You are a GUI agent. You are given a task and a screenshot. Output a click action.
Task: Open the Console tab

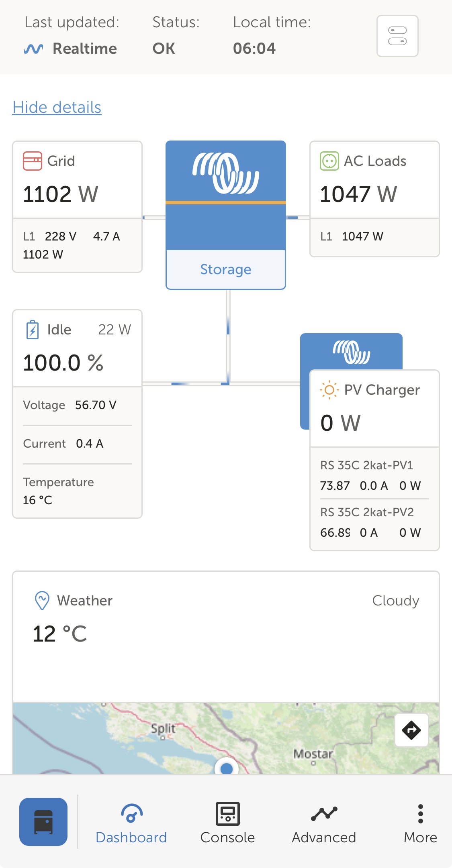(x=227, y=822)
